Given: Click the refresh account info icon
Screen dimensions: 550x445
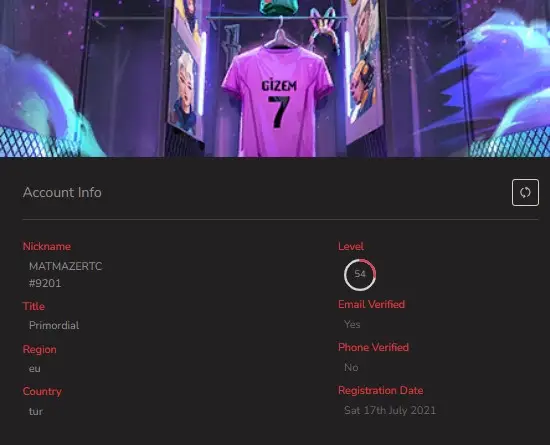Looking at the screenshot, I should [525, 193].
